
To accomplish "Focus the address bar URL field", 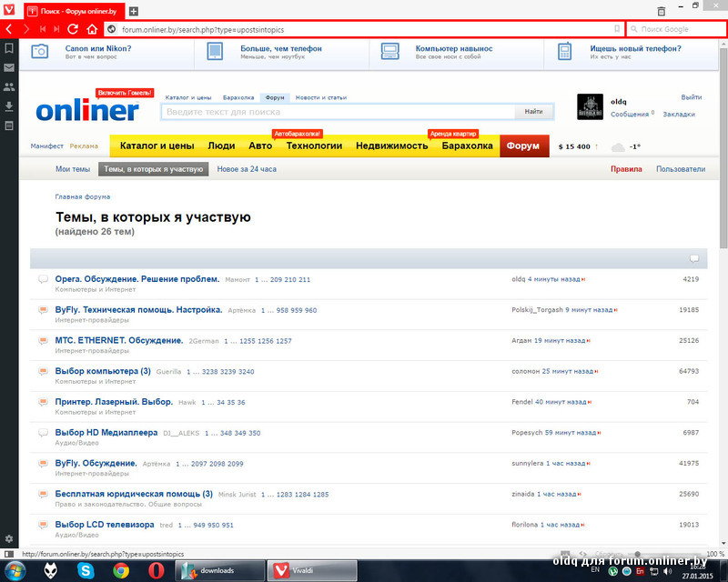I will coord(365,29).
